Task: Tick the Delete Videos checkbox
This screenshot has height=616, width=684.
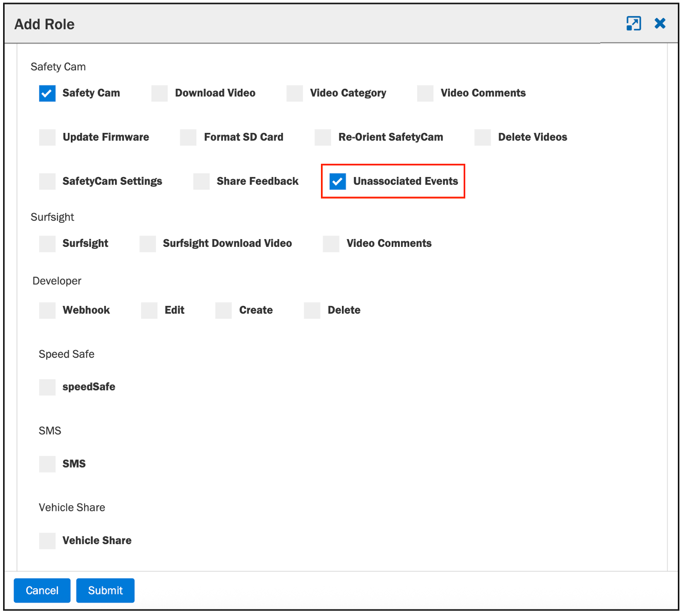Action: pos(483,138)
